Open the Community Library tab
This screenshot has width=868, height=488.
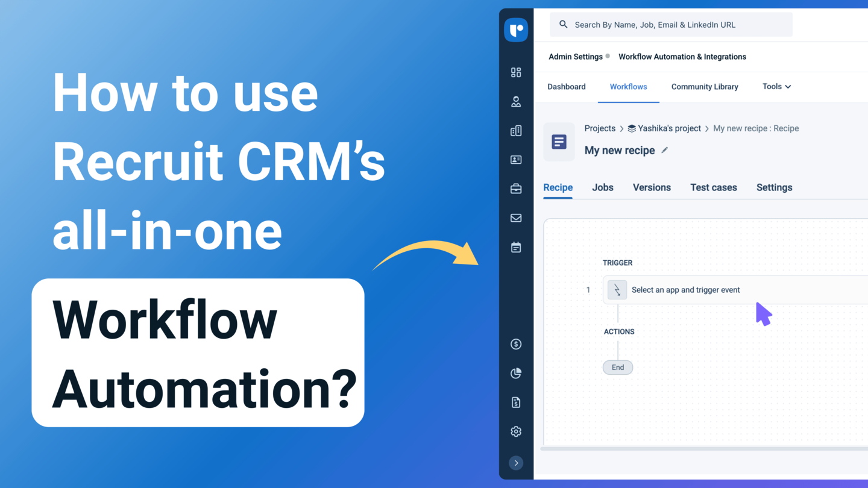[x=705, y=86]
